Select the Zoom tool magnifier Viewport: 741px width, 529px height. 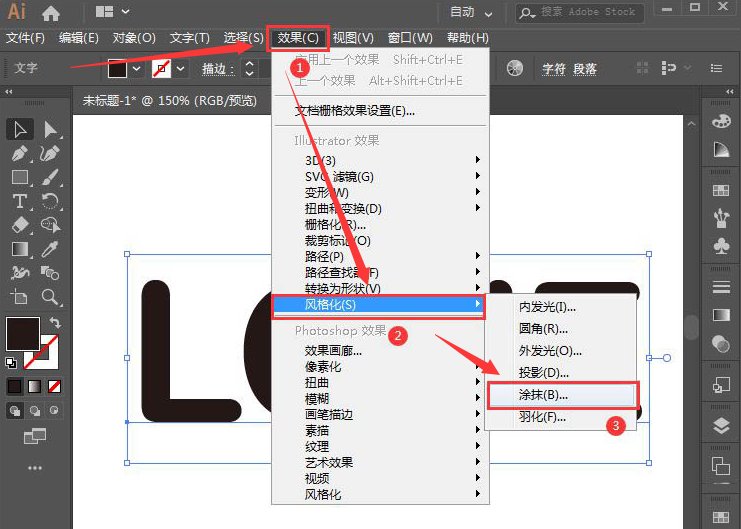[50, 297]
